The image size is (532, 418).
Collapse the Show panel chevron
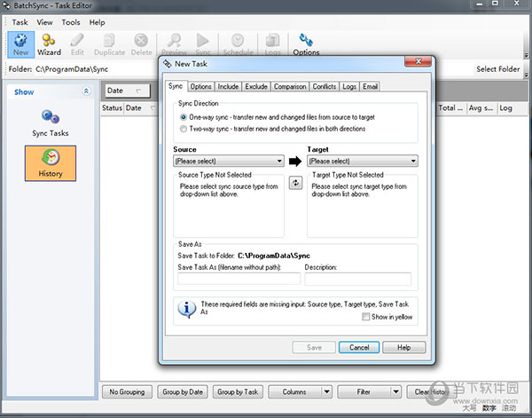pos(86,91)
